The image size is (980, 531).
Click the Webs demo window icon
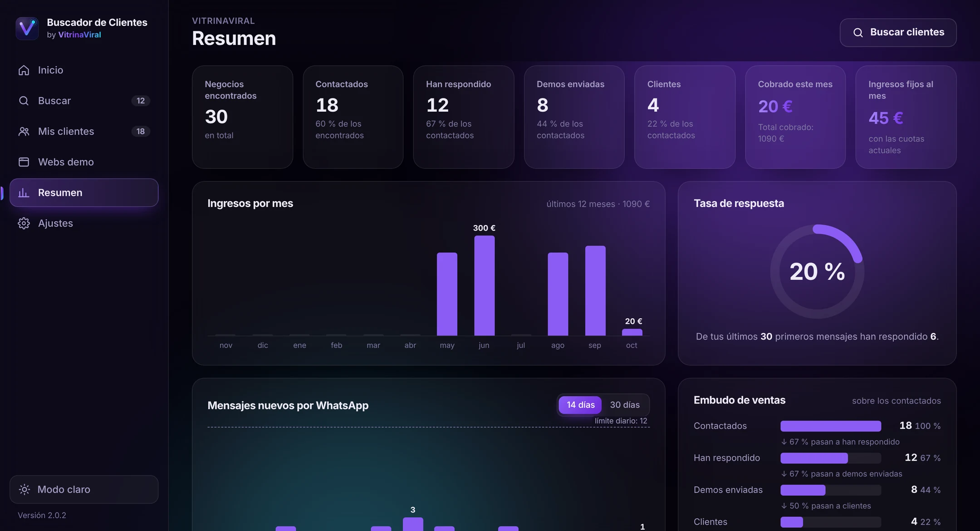click(x=24, y=162)
